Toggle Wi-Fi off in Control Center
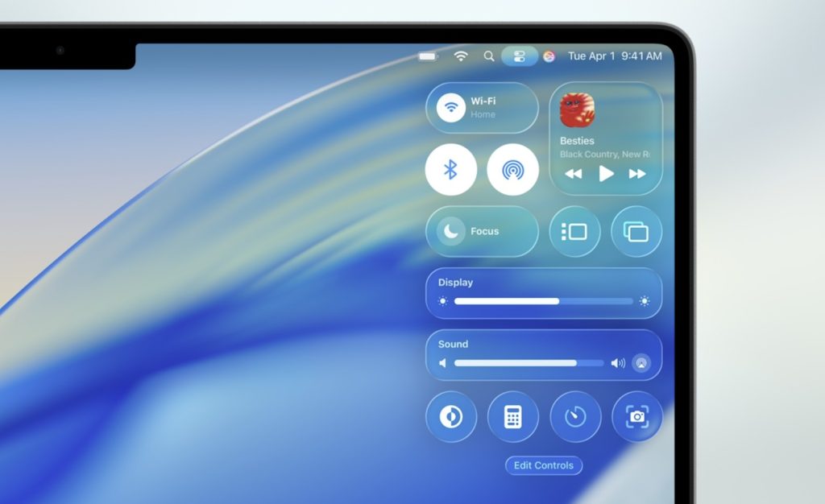This screenshot has height=504, width=825. pyautogui.click(x=451, y=108)
